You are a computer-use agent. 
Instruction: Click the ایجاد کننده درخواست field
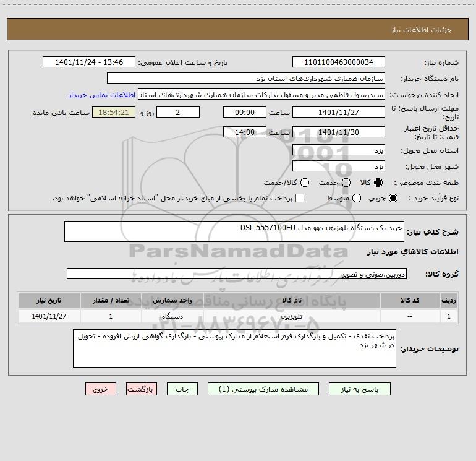(261, 94)
